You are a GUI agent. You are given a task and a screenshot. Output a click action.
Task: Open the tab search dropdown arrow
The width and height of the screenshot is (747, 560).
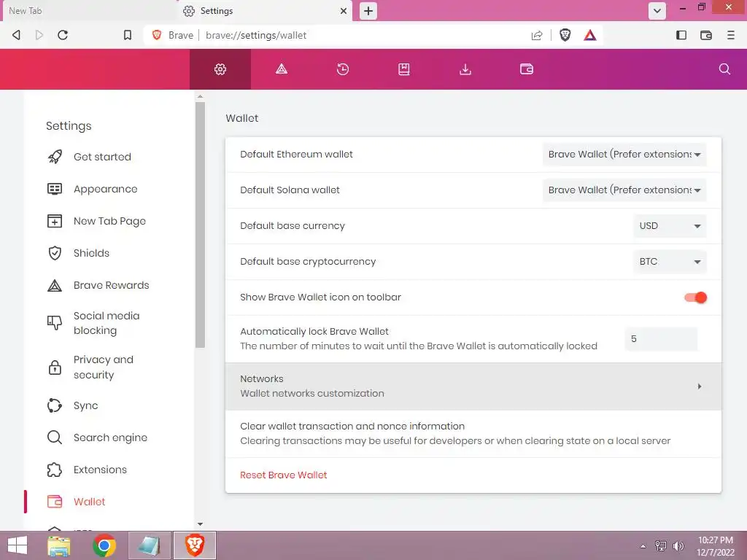[657, 11]
